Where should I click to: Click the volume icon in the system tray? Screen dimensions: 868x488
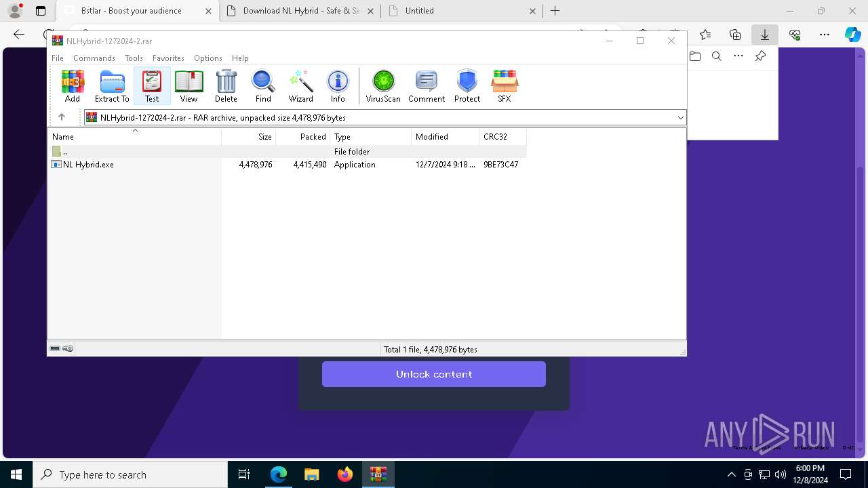781,474
